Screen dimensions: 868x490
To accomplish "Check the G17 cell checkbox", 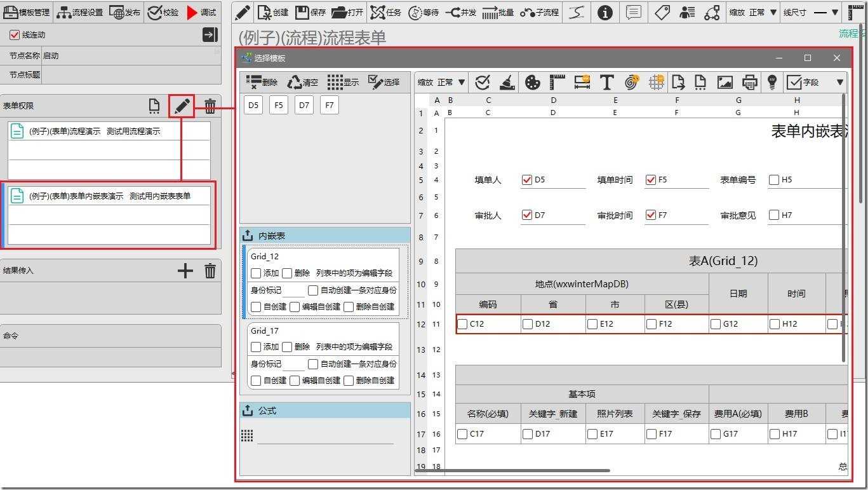I will tap(716, 434).
